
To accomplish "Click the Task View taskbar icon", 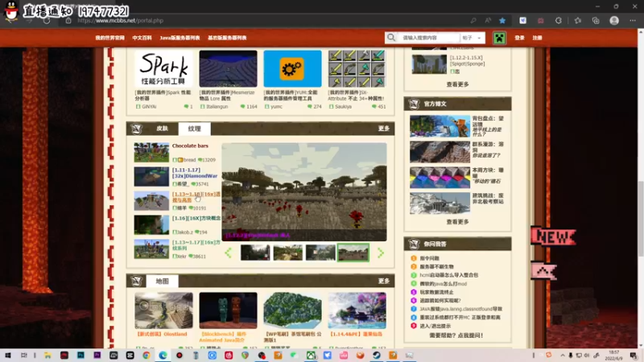I will coord(24,356).
